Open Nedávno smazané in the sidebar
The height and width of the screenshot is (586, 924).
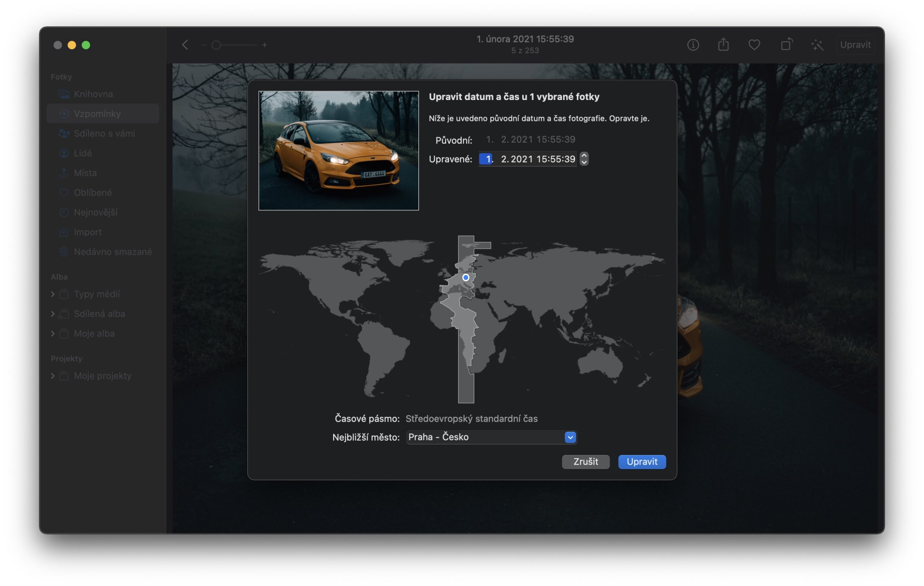112,252
